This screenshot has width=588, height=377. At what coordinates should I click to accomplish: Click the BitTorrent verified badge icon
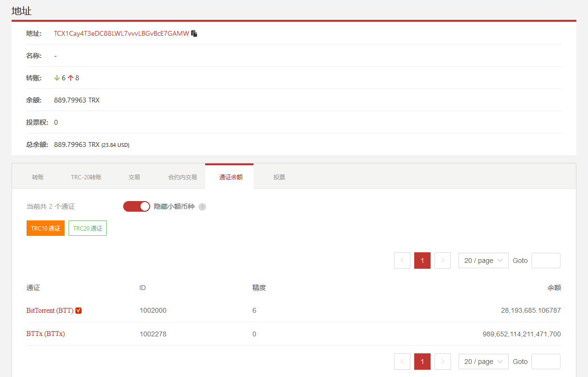coord(79,311)
